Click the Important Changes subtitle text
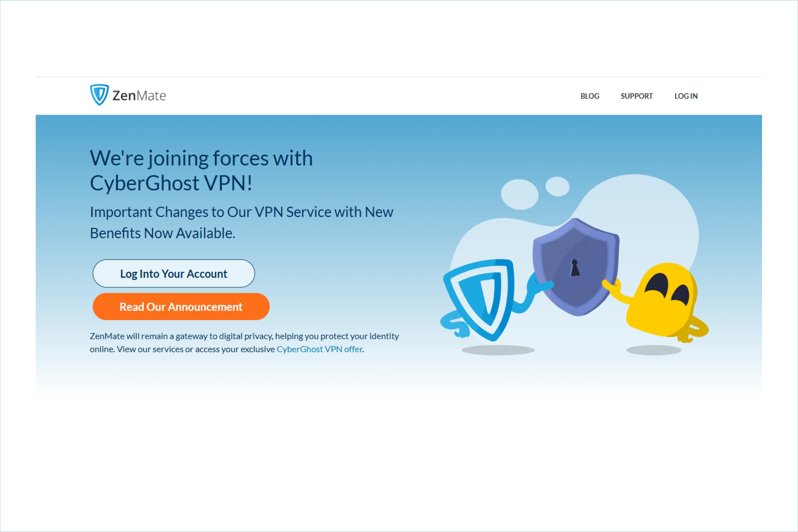Image resolution: width=798 pixels, height=532 pixels. 241,222
